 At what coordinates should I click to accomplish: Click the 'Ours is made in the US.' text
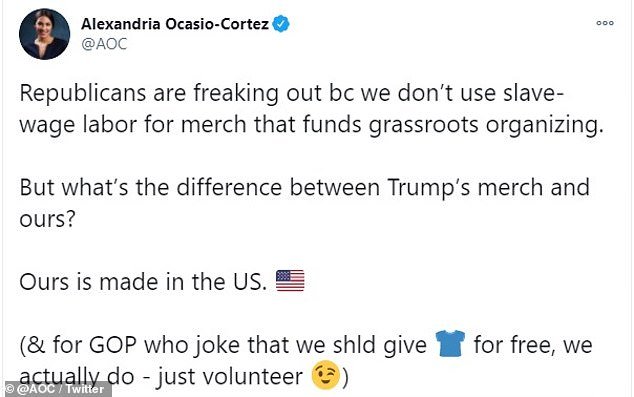click(x=143, y=282)
